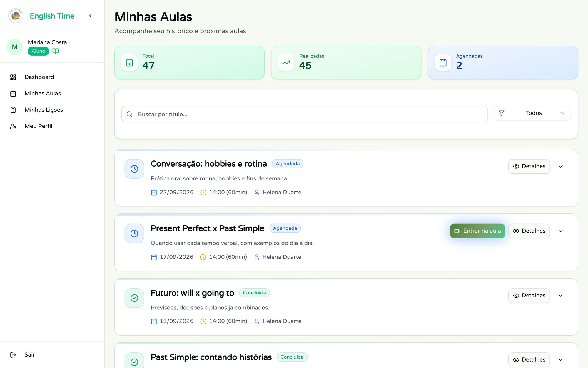Click the Dashboard grid icon in sidebar

(13, 77)
